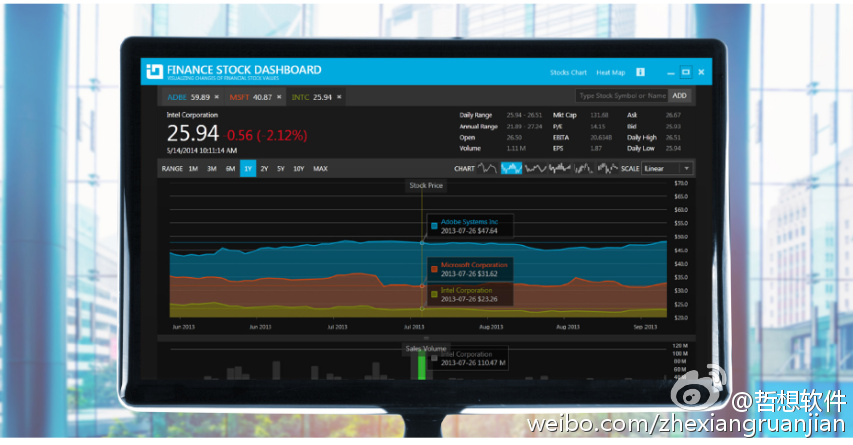This screenshot has width=853, height=445.
Task: Open the info icon in the header
Action: [640, 72]
